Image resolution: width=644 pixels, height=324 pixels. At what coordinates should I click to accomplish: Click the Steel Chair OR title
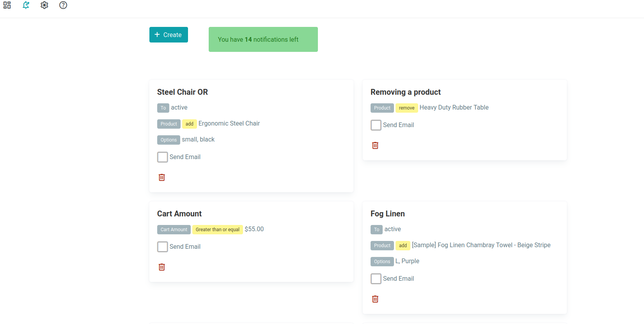pos(183,92)
